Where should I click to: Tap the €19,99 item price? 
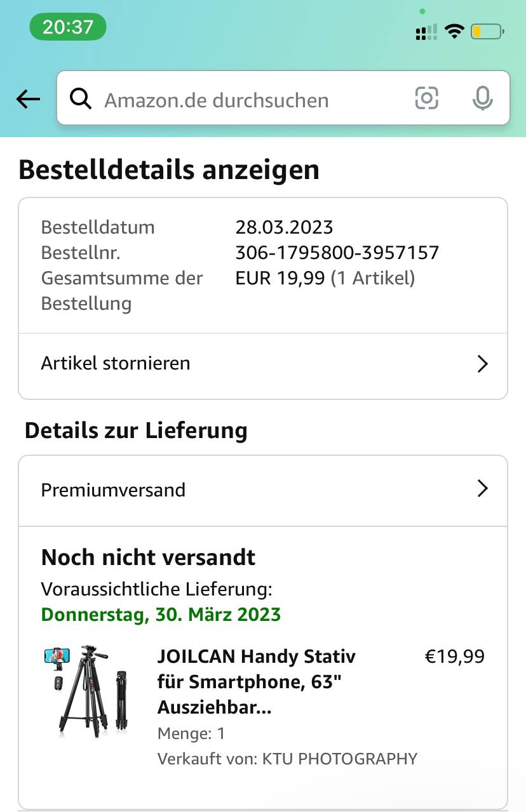point(454,656)
